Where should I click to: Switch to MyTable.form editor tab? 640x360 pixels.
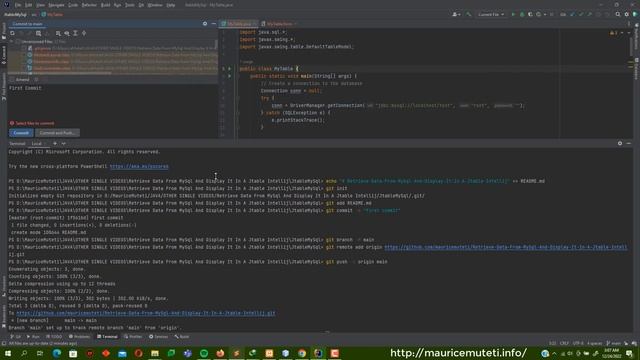(x=280, y=24)
